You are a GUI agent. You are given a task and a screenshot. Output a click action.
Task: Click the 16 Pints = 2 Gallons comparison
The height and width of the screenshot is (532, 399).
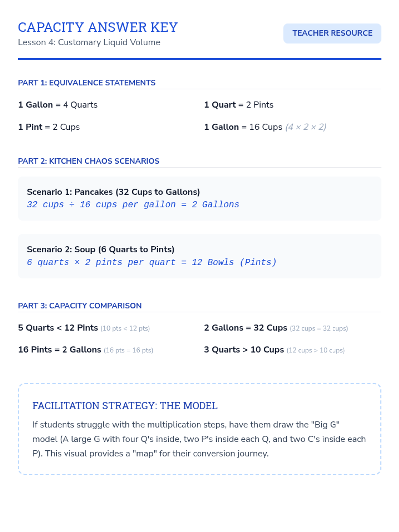click(x=85, y=350)
